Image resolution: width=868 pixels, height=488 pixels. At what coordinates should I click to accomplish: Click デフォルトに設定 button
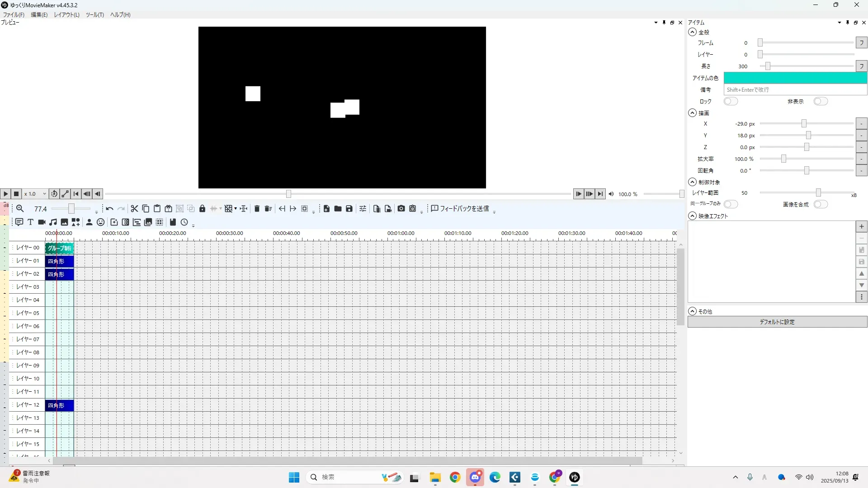(777, 322)
